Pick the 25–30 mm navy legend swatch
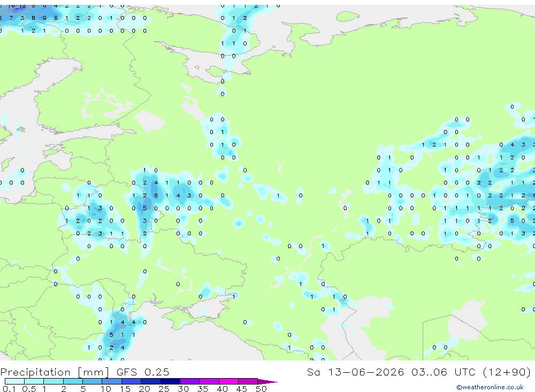 click(x=170, y=381)
